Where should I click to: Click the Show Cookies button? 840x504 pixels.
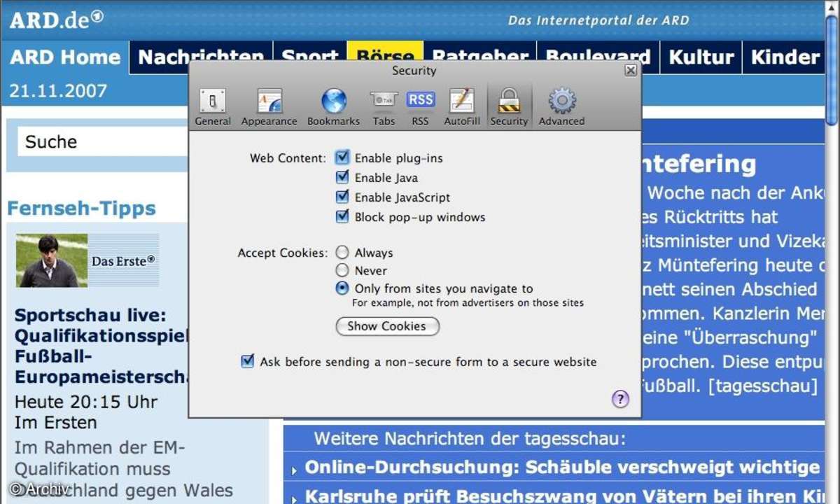click(x=387, y=326)
